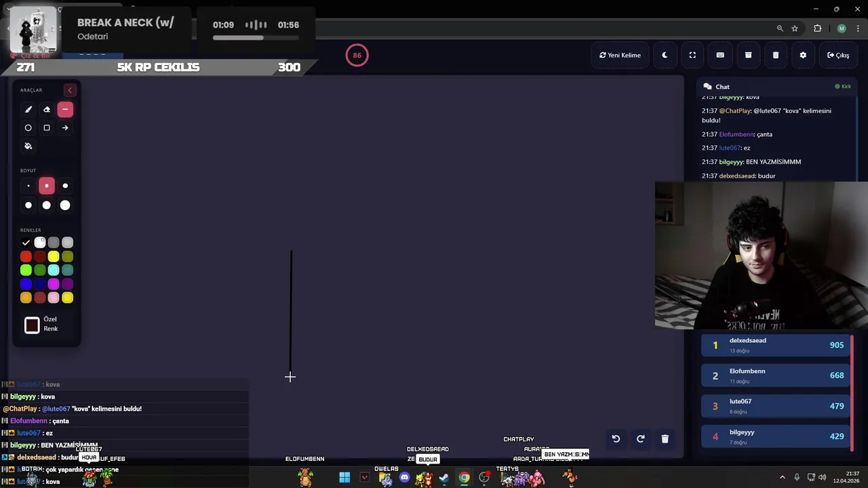Viewport: 868px width, 488px height.
Task: Click the archive box icon in toolbar
Action: (748, 55)
